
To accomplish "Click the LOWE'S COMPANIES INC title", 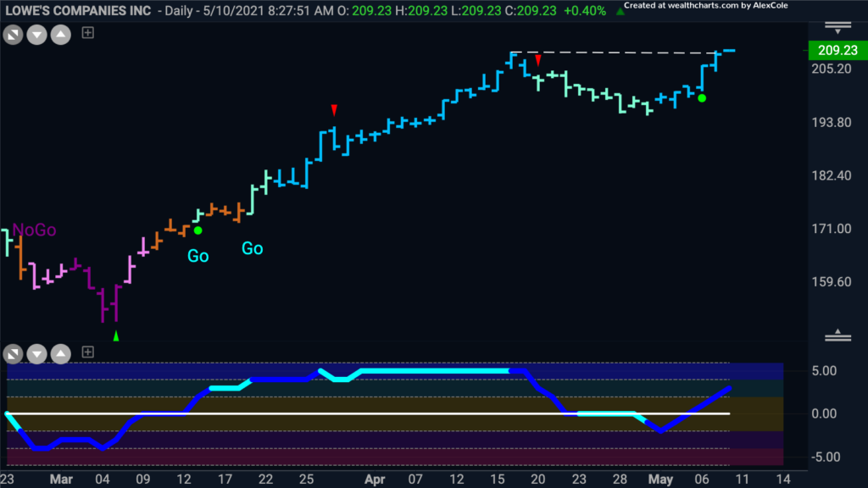I will tap(78, 10).
